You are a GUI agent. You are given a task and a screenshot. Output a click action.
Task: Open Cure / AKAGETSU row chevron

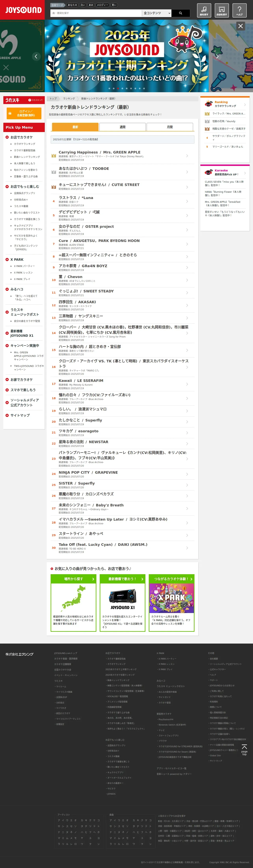[187, 244]
